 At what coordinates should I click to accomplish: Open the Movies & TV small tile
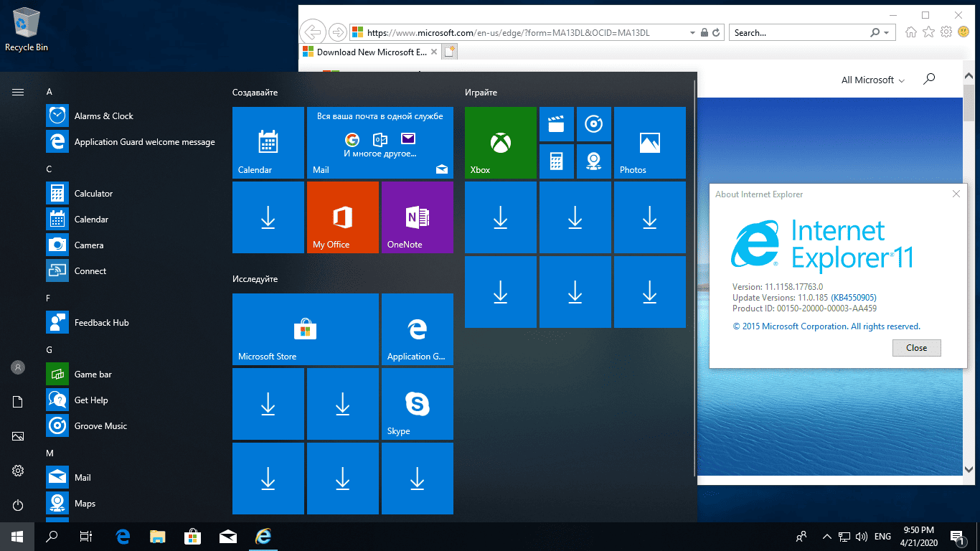557,124
